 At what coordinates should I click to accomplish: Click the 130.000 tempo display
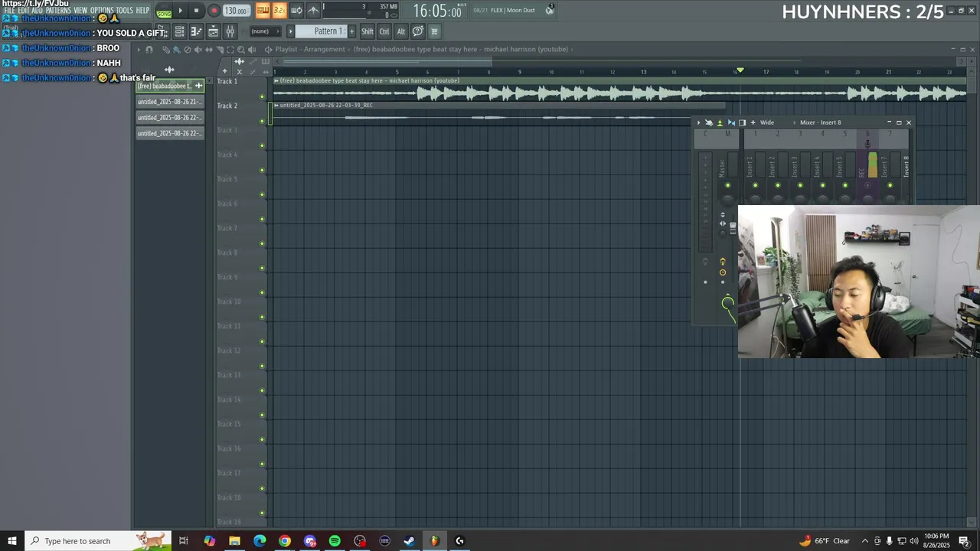(236, 11)
